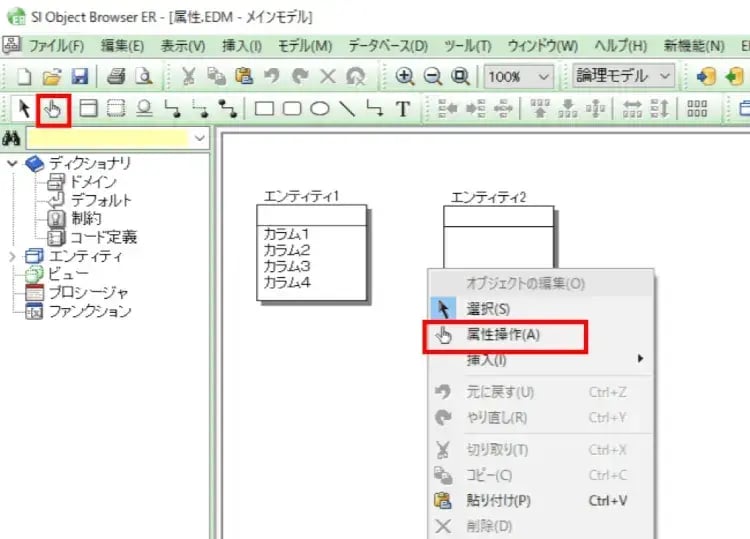
Task: Select the ellipse shape tool
Action: coord(320,108)
